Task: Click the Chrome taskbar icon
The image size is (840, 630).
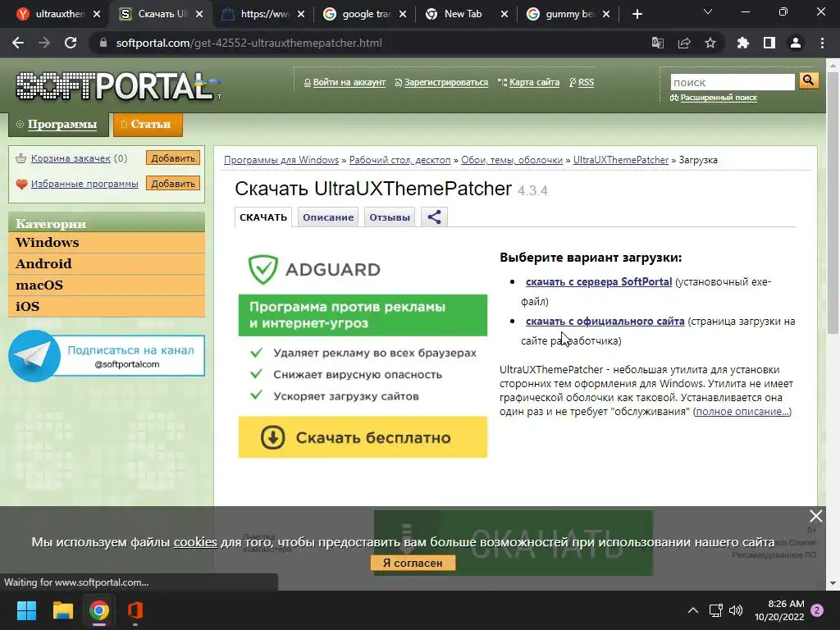Action: pyautogui.click(x=99, y=610)
